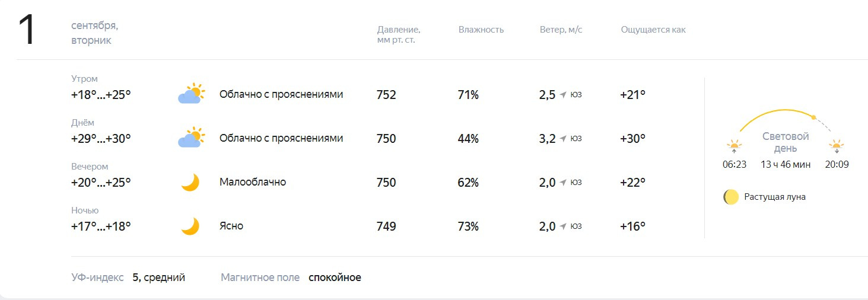The height and width of the screenshot is (300, 868).
Task: Click the morning wind direction arrow
Action: pyautogui.click(x=563, y=95)
